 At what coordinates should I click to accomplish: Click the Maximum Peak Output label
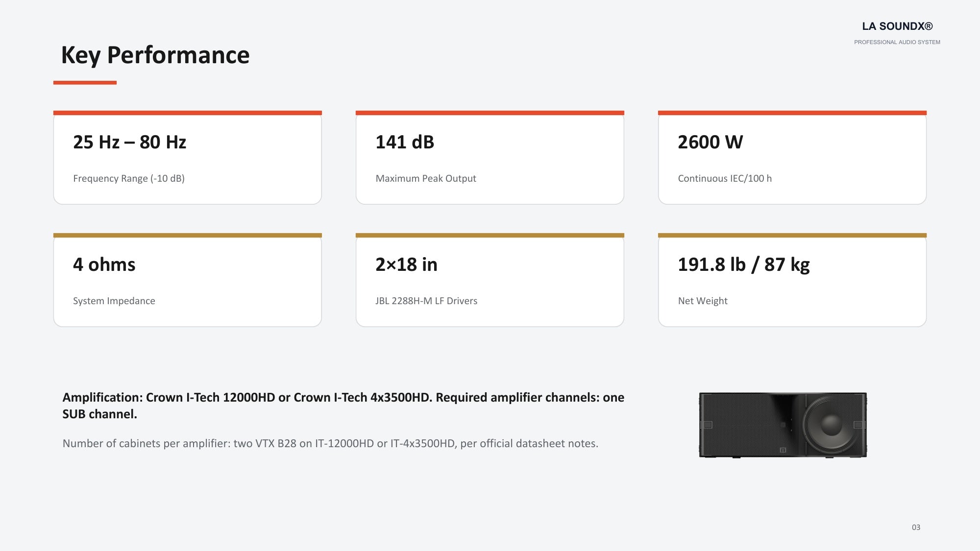426,179
